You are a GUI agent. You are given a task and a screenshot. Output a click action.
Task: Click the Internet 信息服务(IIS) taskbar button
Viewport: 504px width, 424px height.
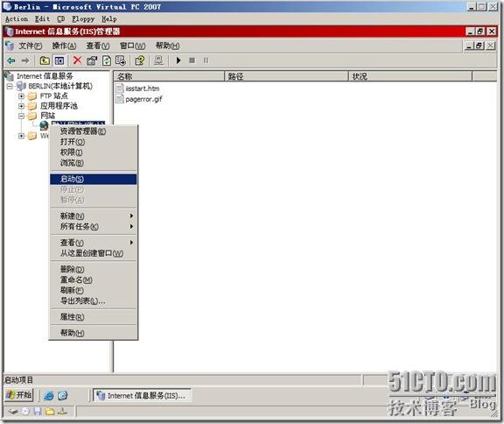142,395
